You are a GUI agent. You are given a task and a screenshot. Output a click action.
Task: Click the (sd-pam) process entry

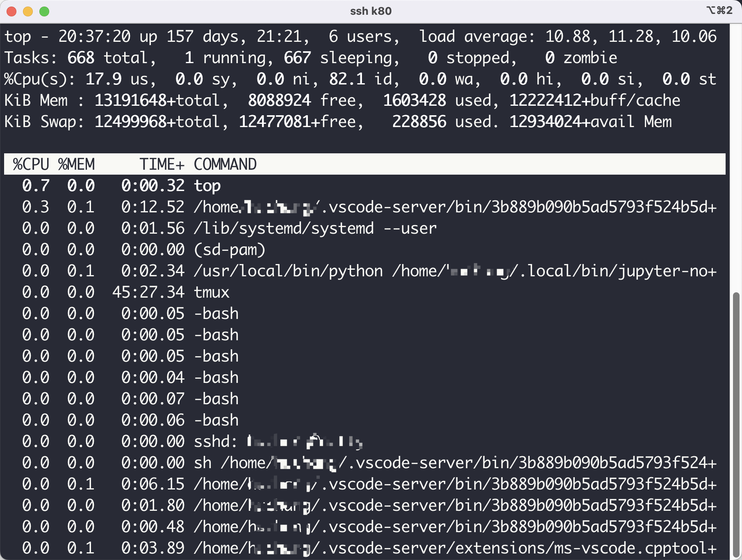pos(230,250)
